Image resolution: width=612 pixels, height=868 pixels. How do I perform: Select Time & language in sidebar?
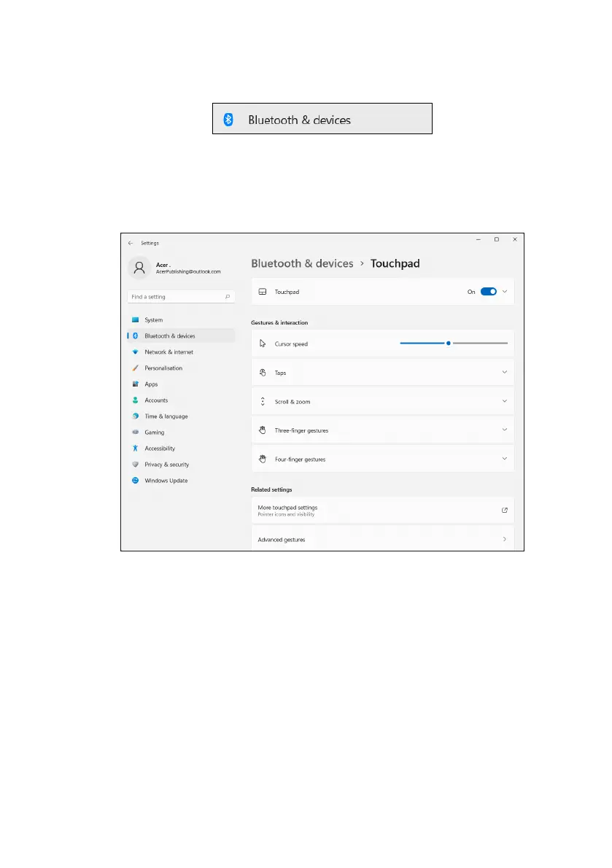tap(166, 416)
